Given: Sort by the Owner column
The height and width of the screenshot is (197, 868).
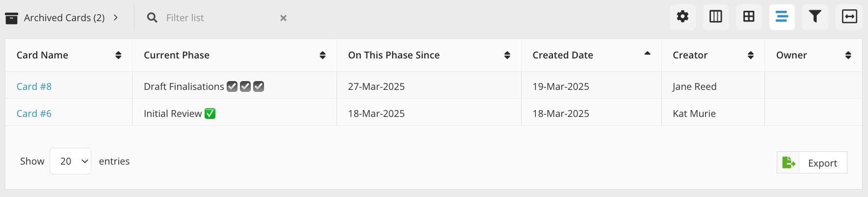Looking at the screenshot, I should (848, 56).
